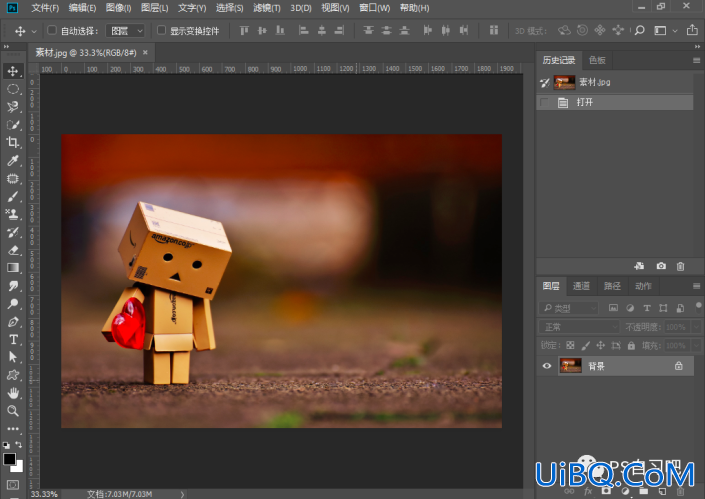This screenshot has width=705, height=499.
Task: Toggle adjustment layer filter icon
Action: click(630, 308)
